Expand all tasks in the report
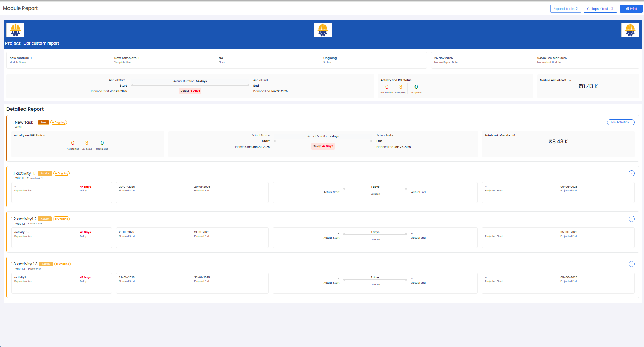Viewport: 644px width, 347px height. pos(565,9)
